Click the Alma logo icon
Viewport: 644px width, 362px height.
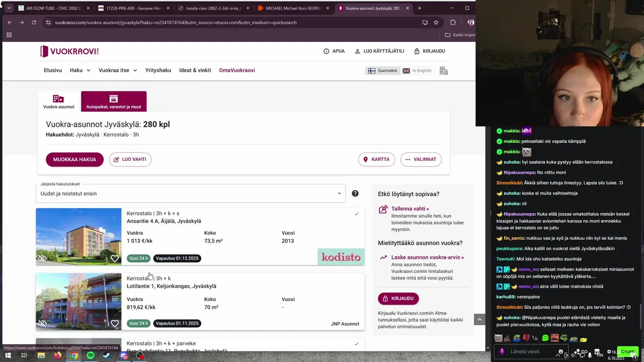pos(444,71)
